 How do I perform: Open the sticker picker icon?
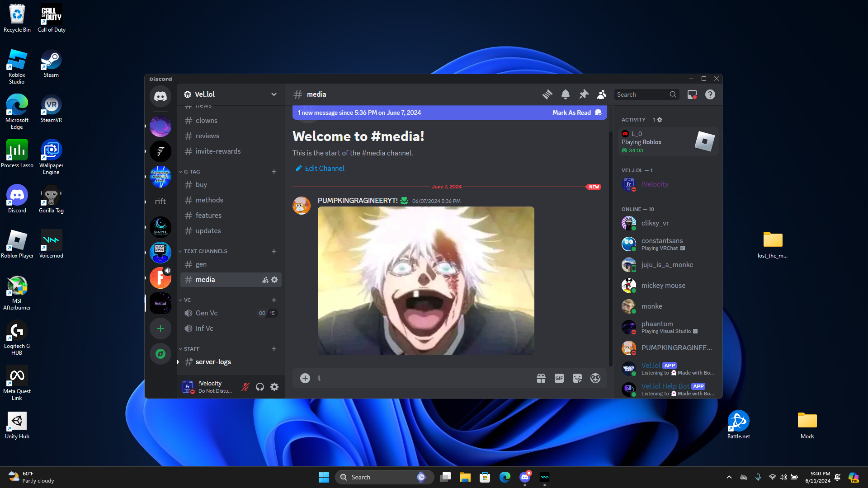(577, 378)
